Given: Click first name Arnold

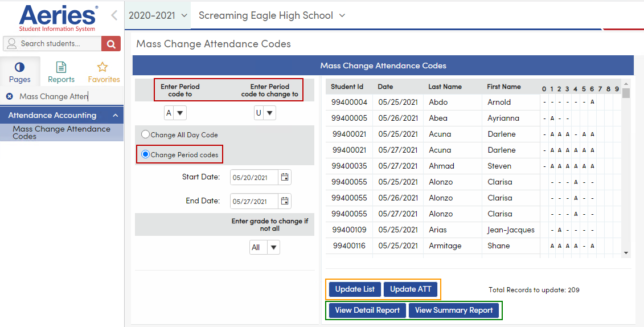Looking at the screenshot, I should (499, 102).
